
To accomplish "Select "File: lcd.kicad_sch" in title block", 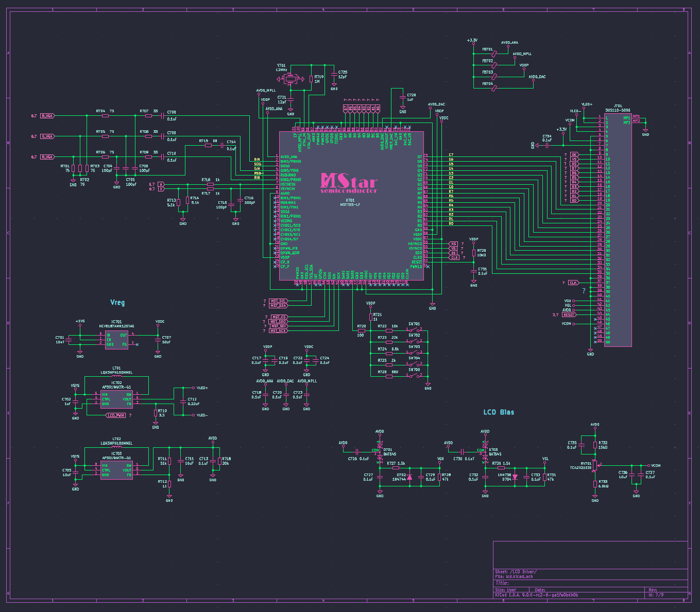I will [x=514, y=576].
